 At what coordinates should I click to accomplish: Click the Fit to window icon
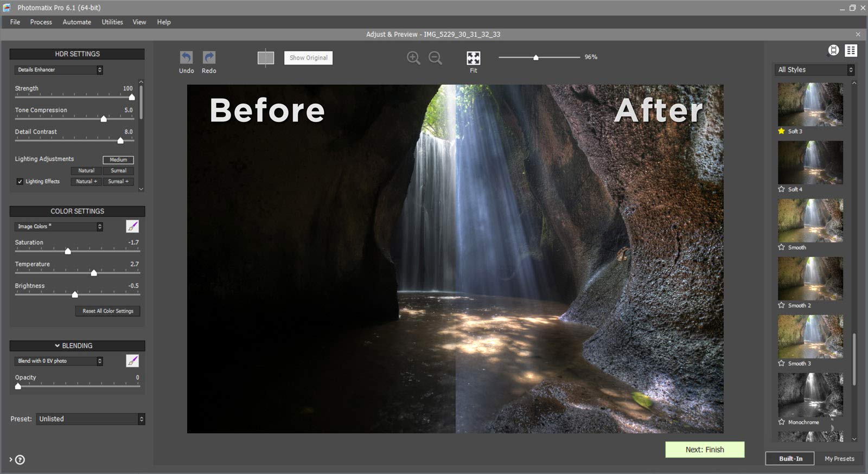click(473, 58)
